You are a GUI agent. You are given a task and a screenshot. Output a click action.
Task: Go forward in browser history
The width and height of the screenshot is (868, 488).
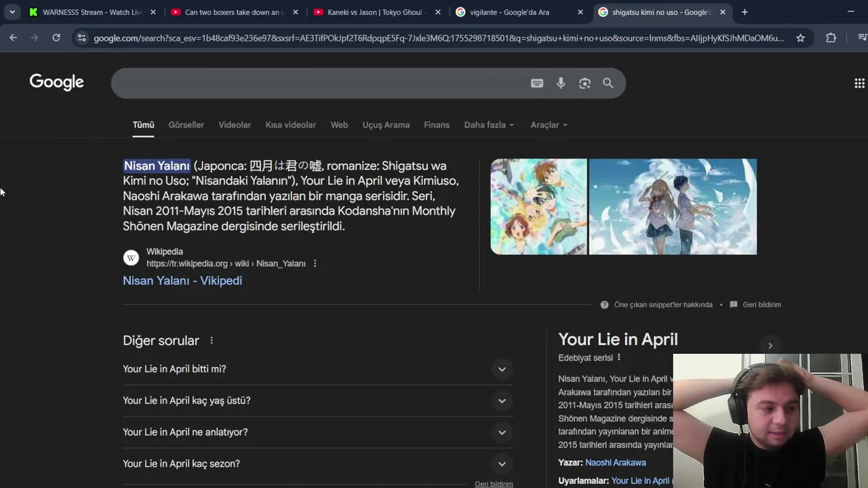(35, 38)
